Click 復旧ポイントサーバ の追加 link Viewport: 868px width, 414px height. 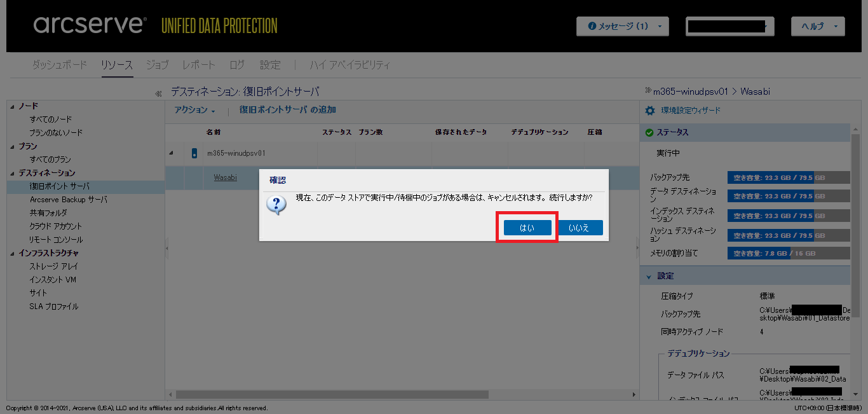pyautogui.click(x=287, y=110)
